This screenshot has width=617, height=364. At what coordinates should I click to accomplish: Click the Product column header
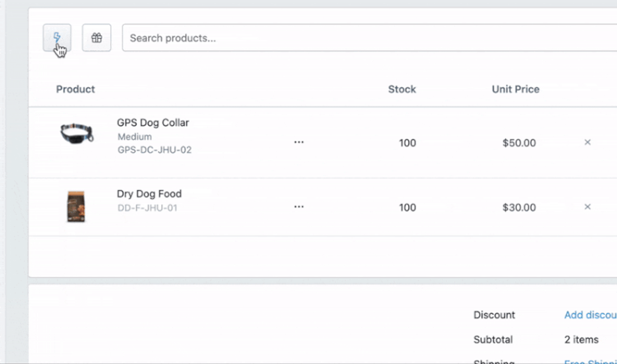[x=75, y=89]
